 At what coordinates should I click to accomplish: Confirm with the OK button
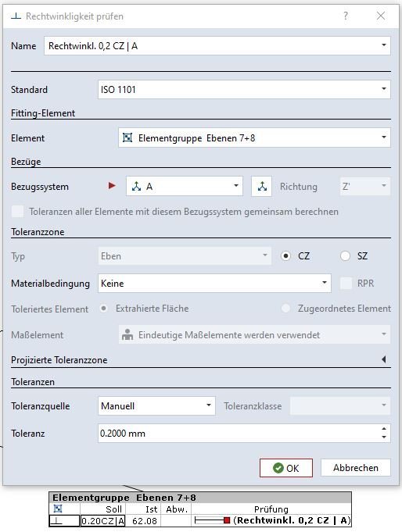285,468
